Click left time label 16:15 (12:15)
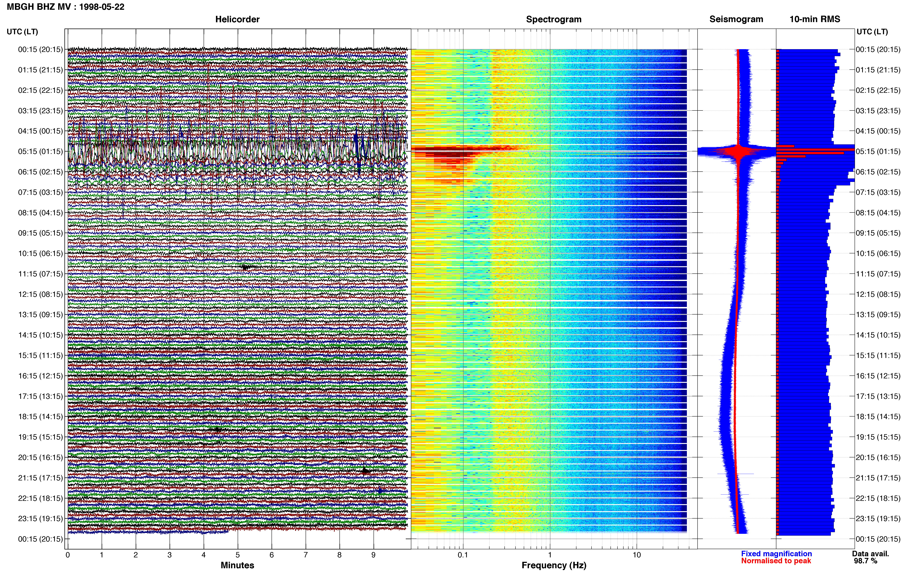Viewport: 924px width, 578px height. click(41, 376)
